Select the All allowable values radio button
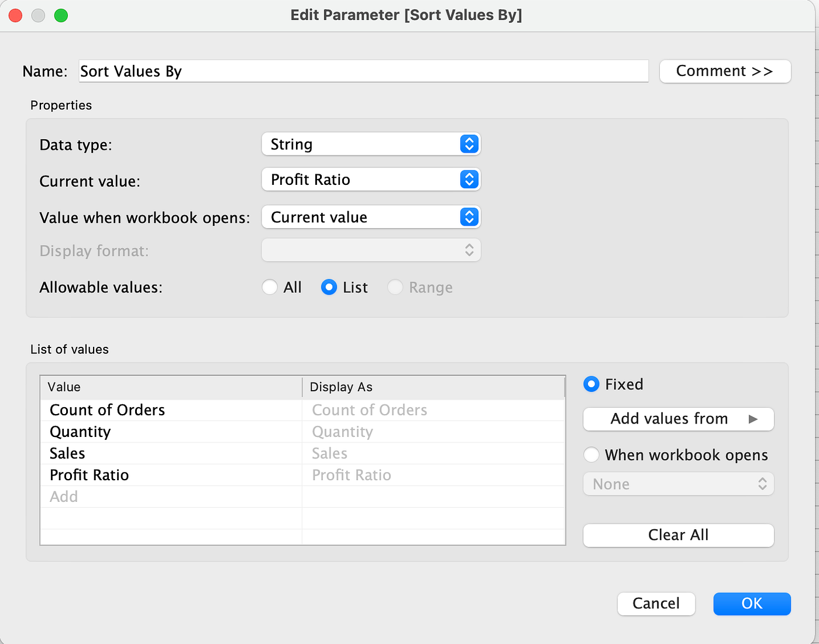The width and height of the screenshot is (819, 644). point(270,287)
